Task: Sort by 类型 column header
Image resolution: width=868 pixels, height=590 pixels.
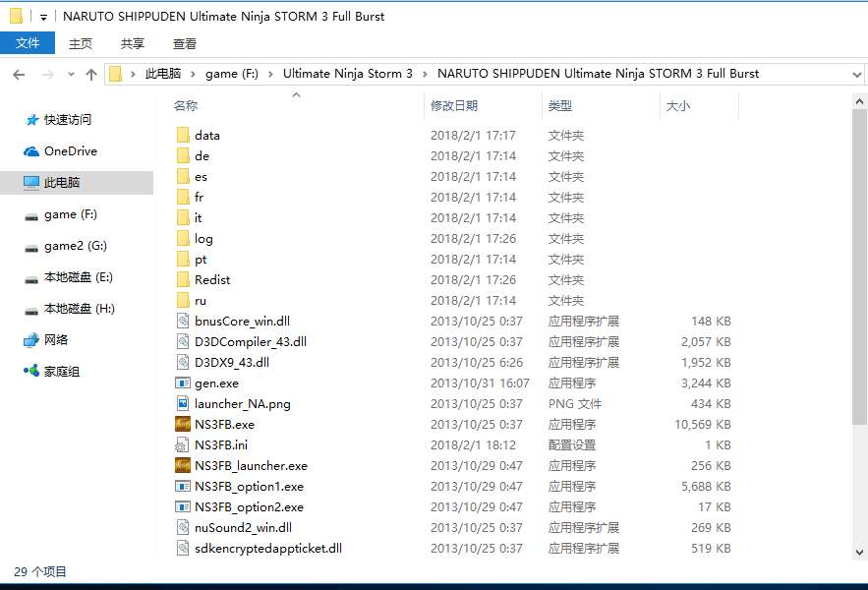Action: (559, 105)
